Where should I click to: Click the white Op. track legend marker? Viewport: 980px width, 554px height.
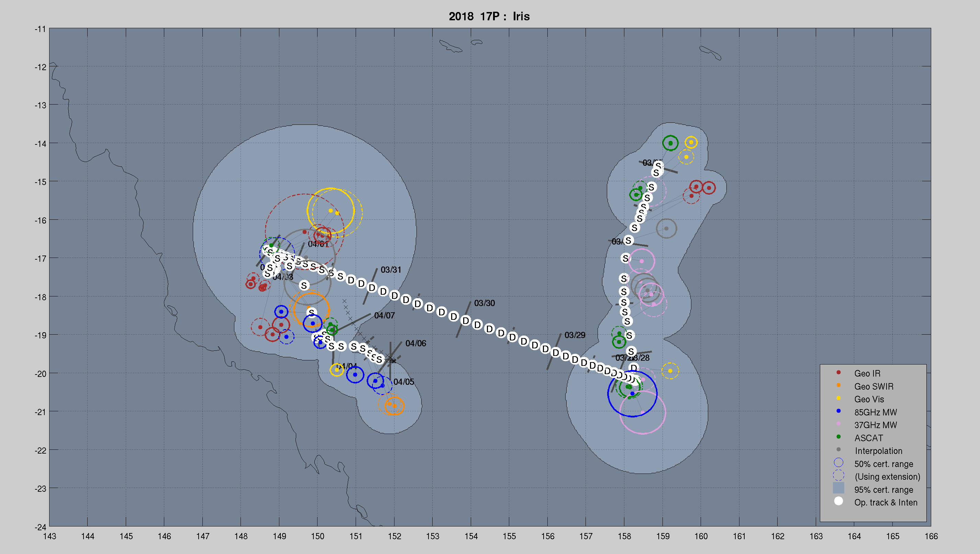(x=838, y=501)
